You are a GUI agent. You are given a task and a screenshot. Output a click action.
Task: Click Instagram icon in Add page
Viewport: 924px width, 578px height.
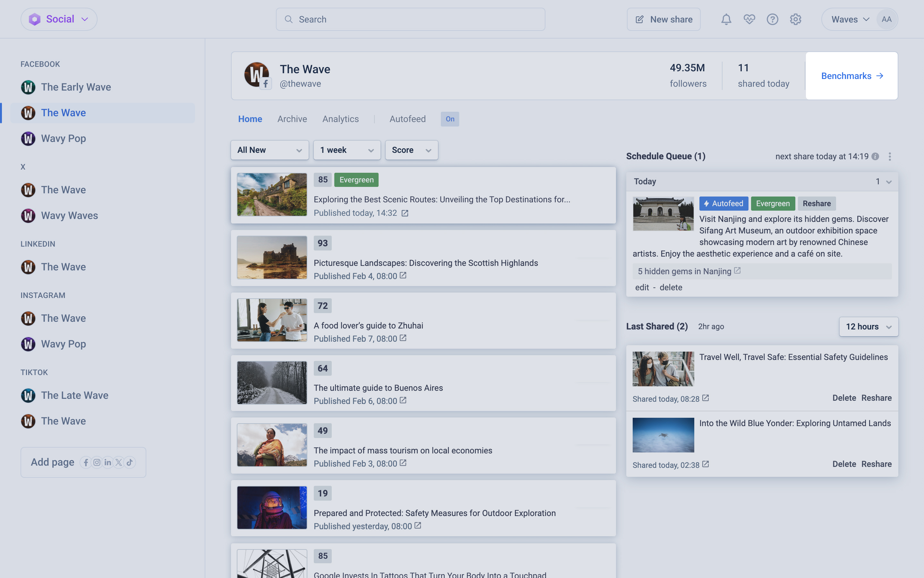pyautogui.click(x=97, y=462)
